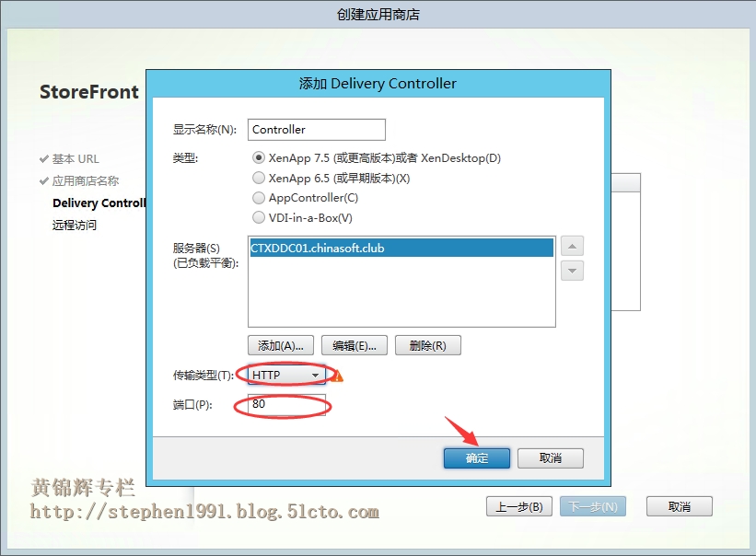Choose the AppController(C) type option
756x556 pixels.
tap(259, 198)
